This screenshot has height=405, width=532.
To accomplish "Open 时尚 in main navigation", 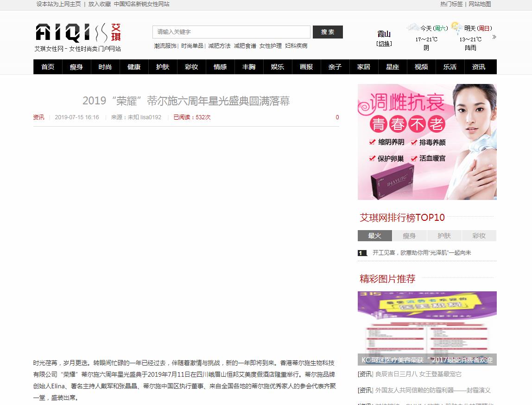I will [x=105, y=67].
